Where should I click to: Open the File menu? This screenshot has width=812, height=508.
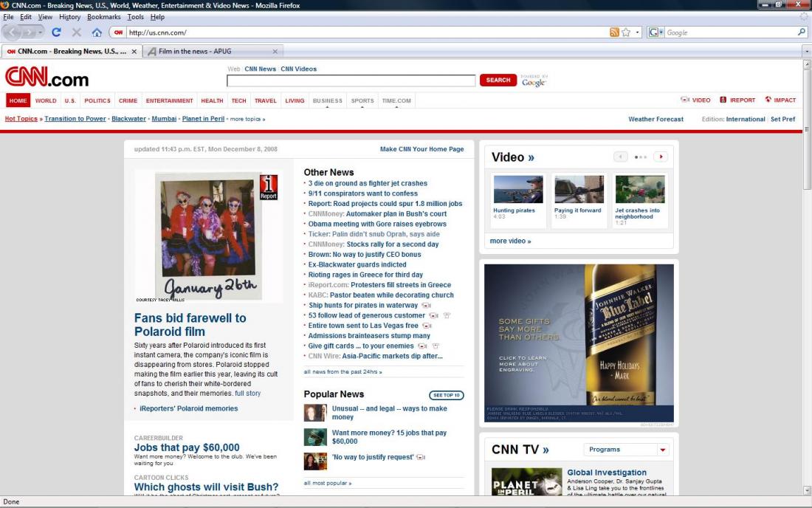click(x=8, y=16)
